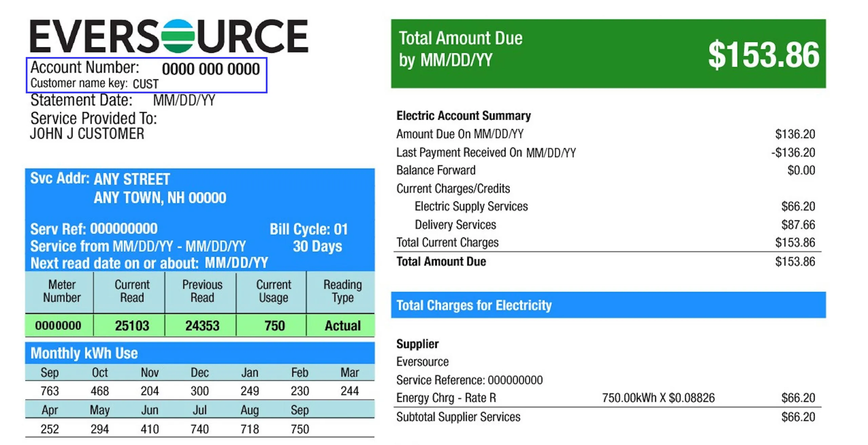Click Bill Cycle: 01 text
This screenshot has height=445, width=868.
309,229
